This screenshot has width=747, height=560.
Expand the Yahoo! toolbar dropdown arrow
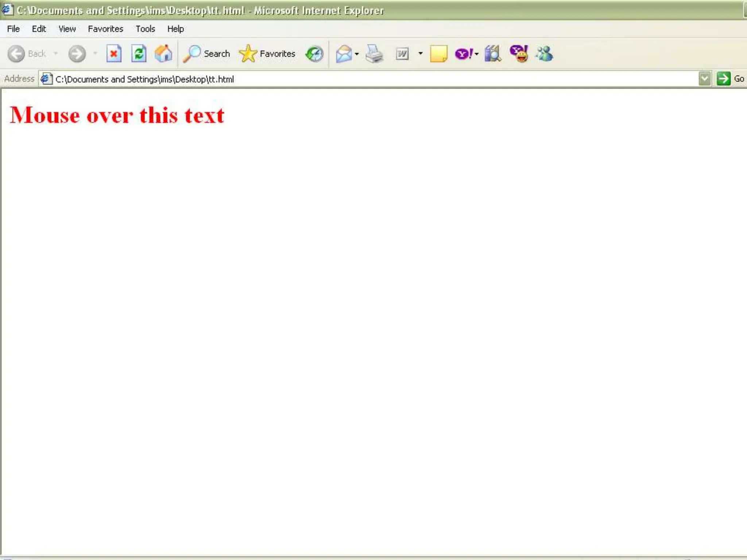(477, 54)
